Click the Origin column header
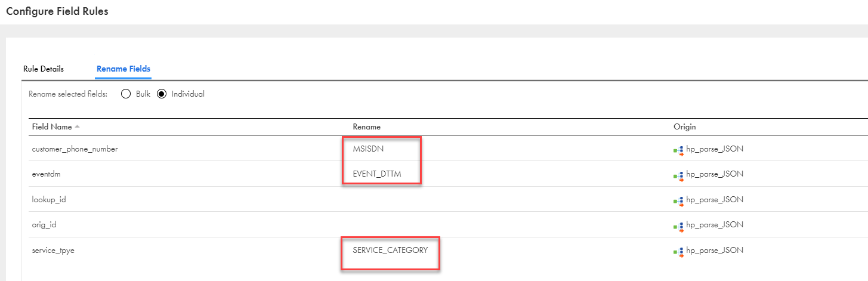The height and width of the screenshot is (281, 868). (684, 127)
